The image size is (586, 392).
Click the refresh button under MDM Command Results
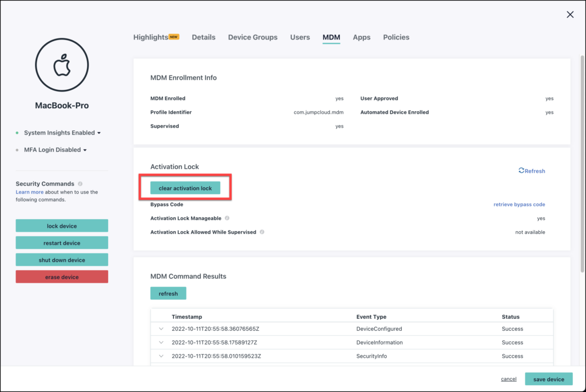coord(168,293)
